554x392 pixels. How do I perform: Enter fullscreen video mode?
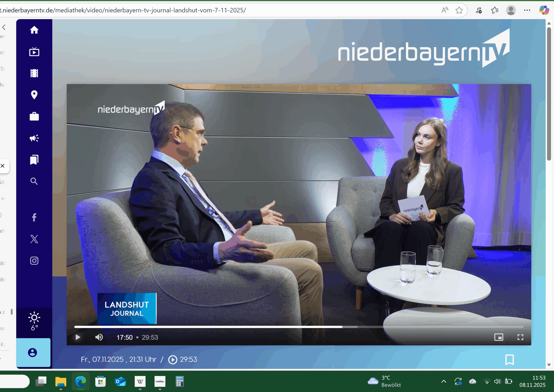[x=520, y=337]
